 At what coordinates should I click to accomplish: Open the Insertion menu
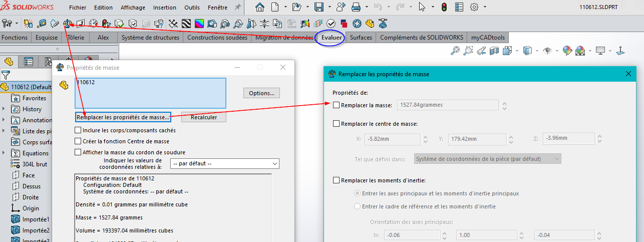pyautogui.click(x=165, y=8)
